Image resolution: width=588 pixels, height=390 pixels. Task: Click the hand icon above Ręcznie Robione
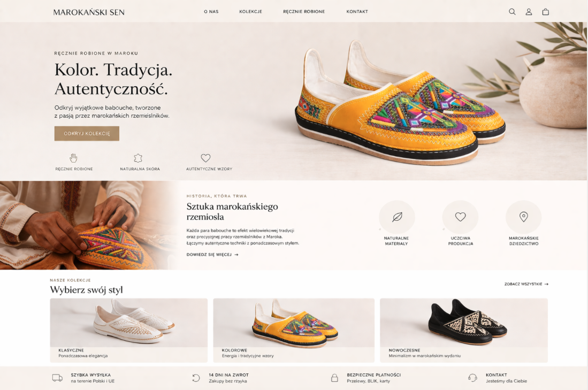[x=73, y=158]
